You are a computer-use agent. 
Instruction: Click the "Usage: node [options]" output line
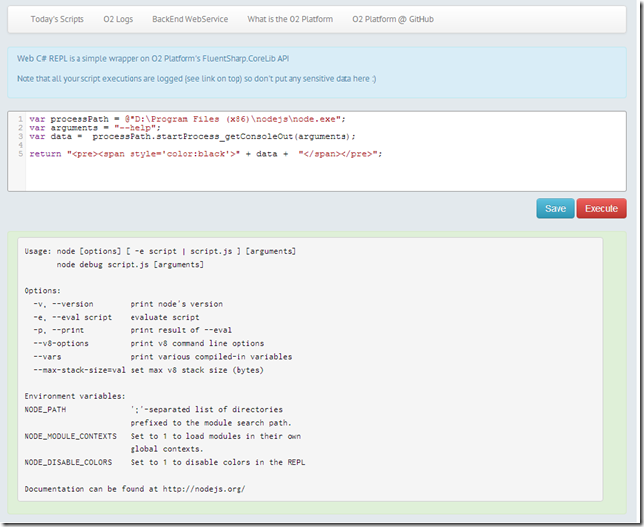160,251
